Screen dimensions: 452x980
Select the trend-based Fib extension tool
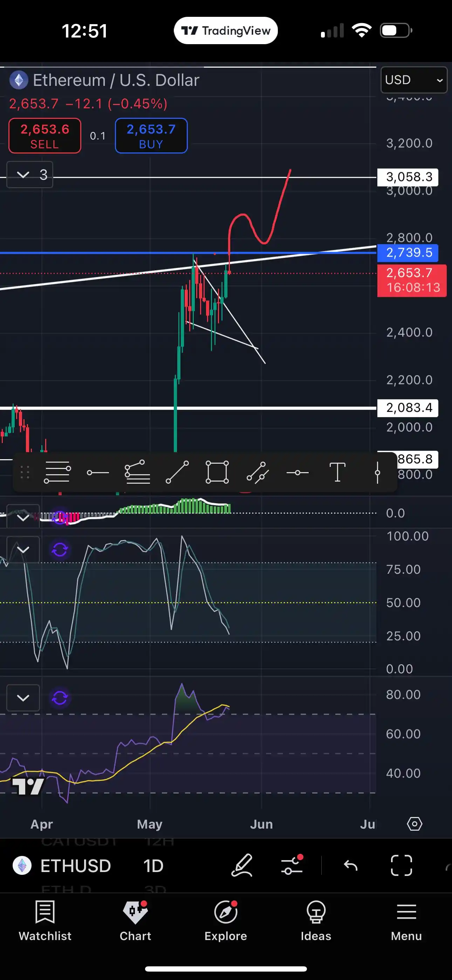pyautogui.click(x=137, y=472)
